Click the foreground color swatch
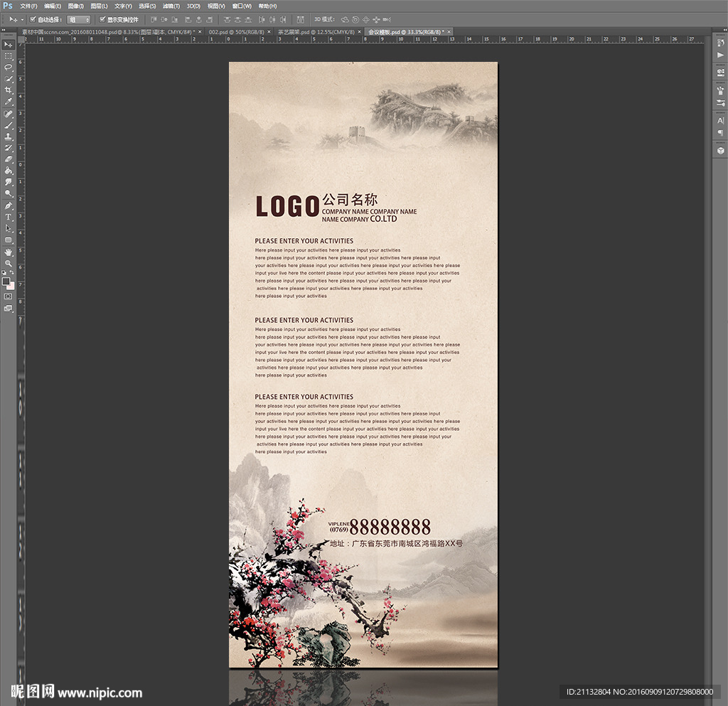The image size is (728, 706). pos(6,282)
